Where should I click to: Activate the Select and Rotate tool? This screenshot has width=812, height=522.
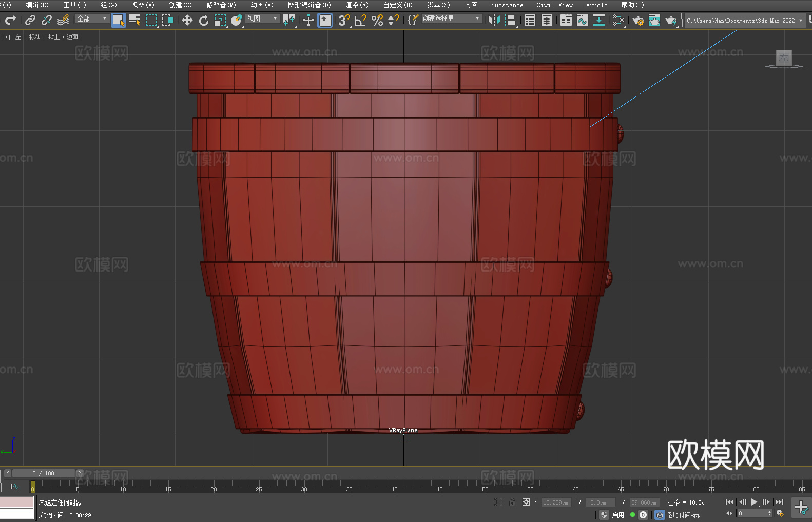click(204, 20)
